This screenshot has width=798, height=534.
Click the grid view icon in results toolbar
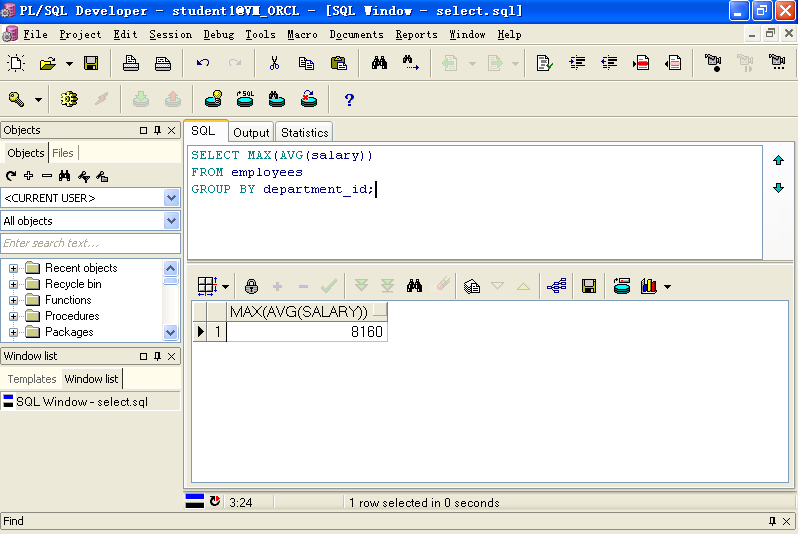[x=207, y=286]
